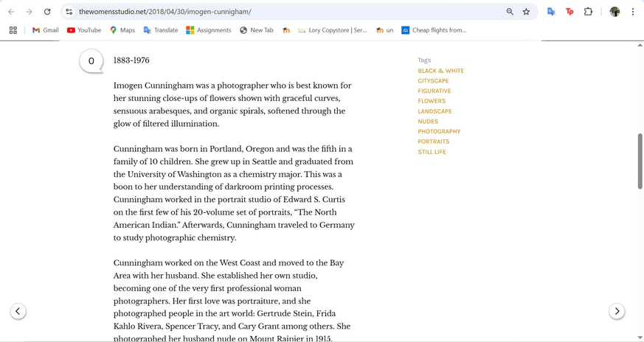
Task: Click the comment count bubble showing 0
Action: (91, 61)
